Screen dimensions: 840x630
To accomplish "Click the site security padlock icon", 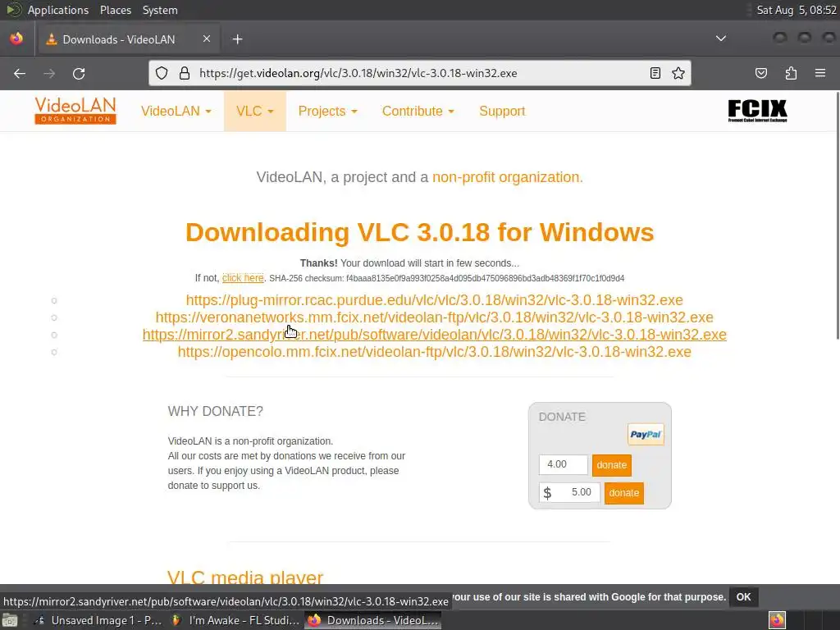I will point(185,73).
